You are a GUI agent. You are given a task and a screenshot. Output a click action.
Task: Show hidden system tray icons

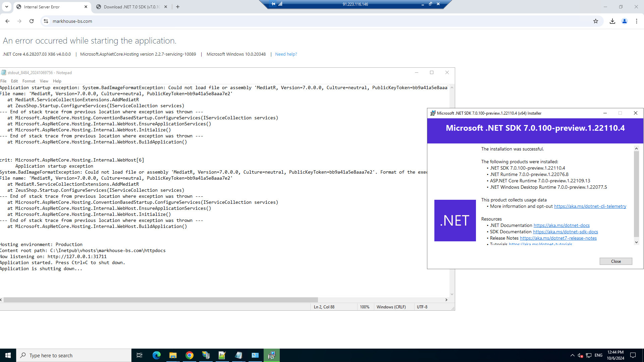[572, 355]
